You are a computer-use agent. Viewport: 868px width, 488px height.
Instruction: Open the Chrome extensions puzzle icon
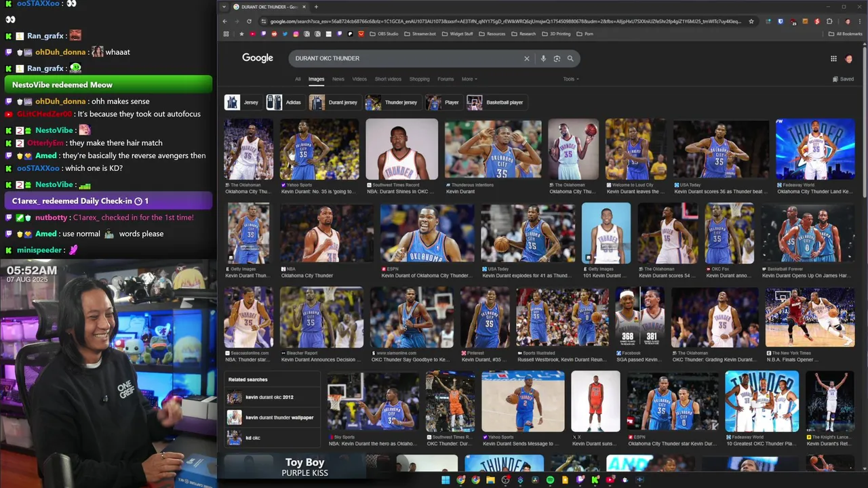coord(829,21)
